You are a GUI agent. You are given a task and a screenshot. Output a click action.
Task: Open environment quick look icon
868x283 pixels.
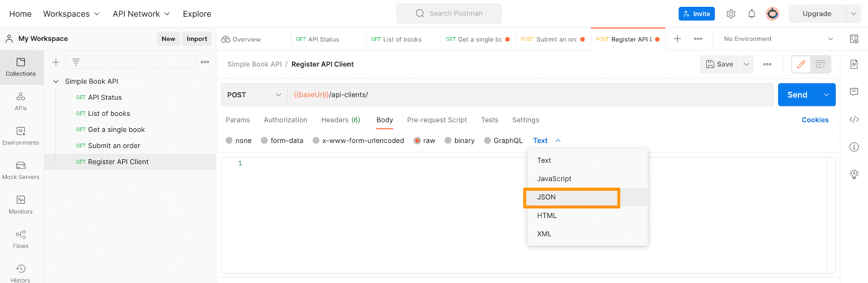(x=854, y=38)
